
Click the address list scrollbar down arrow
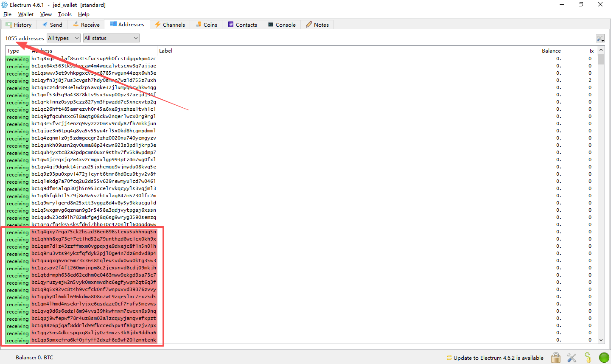coord(601,340)
